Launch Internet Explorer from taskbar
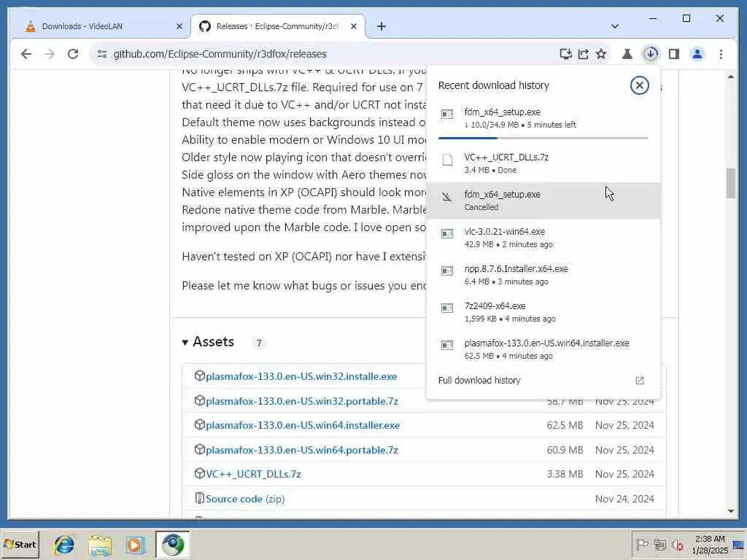747x560 pixels. tap(64, 545)
